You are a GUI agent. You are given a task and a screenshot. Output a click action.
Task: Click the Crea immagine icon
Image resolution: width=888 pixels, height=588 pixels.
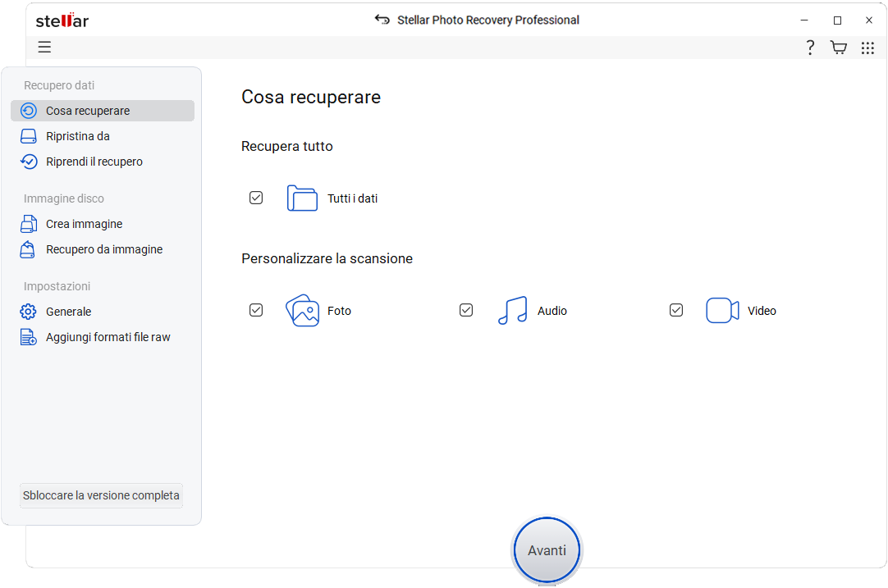click(29, 224)
